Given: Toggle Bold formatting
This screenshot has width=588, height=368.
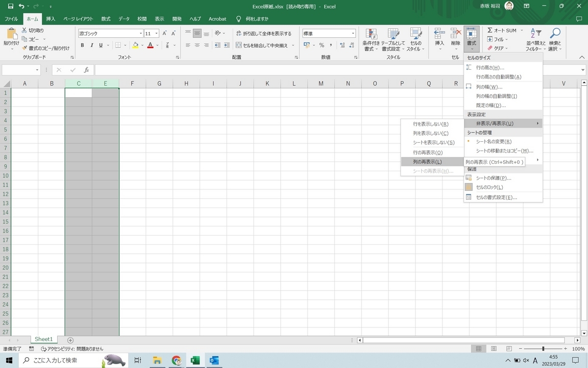Looking at the screenshot, I should tap(82, 45).
